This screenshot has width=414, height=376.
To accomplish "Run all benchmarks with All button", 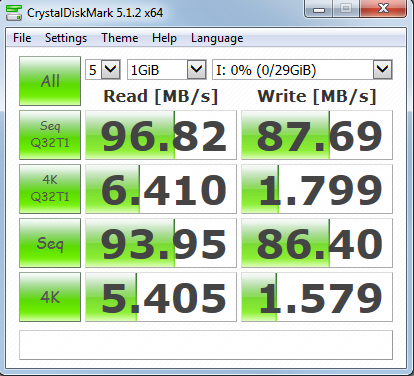I will (x=50, y=81).
